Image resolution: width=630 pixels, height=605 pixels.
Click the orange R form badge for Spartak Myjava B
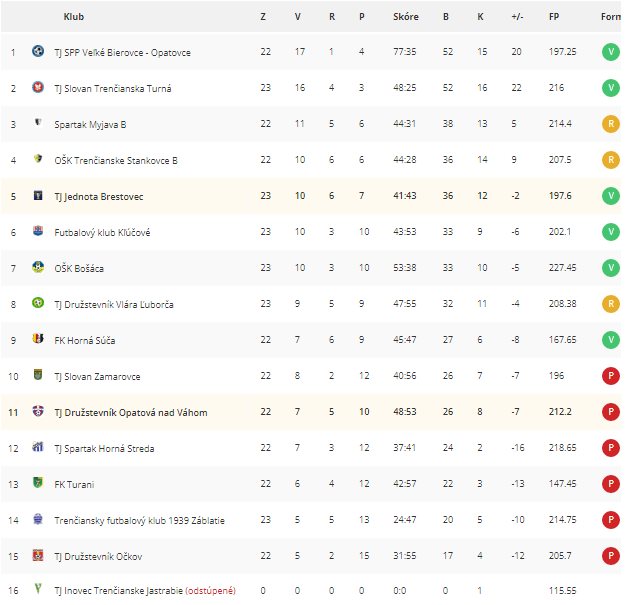tap(611, 124)
